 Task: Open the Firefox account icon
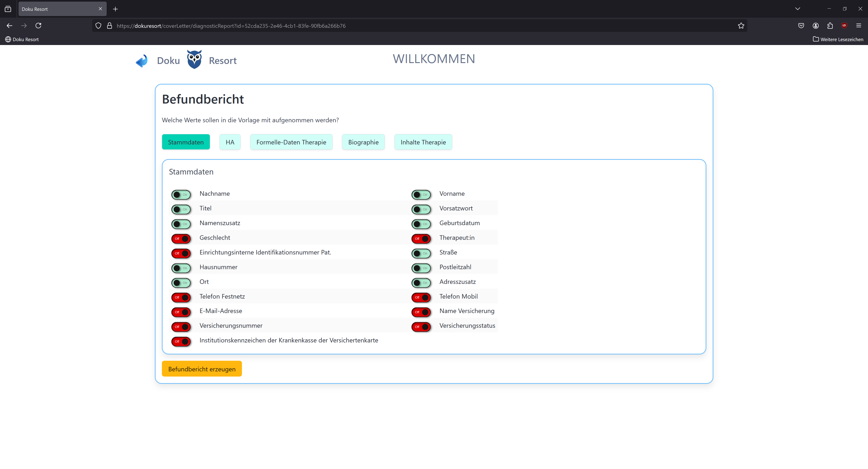(816, 26)
